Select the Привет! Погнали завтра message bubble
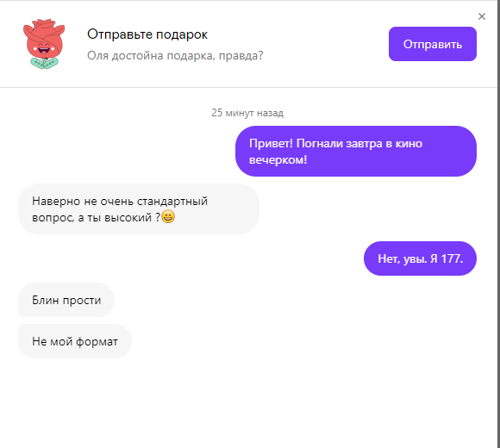The width and height of the screenshot is (500, 448). pos(356,152)
